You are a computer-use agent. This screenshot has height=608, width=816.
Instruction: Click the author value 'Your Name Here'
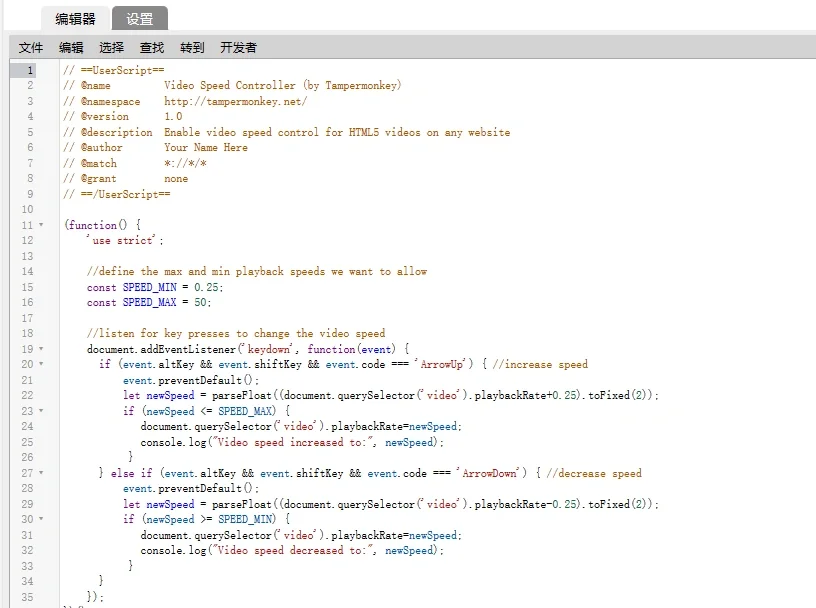click(x=206, y=148)
